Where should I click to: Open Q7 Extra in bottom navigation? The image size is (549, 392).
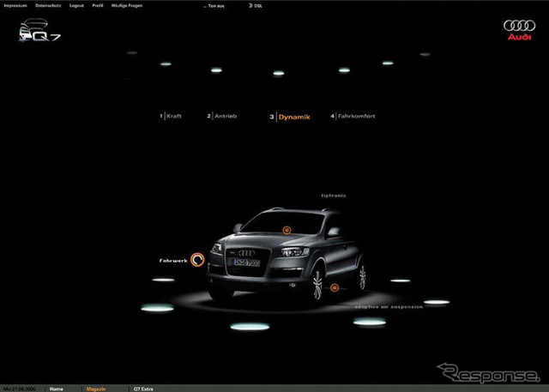143,389
